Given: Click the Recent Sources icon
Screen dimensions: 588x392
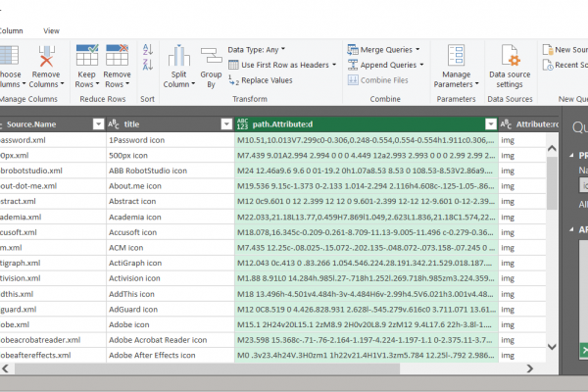Looking at the screenshot, I should tap(548, 65).
